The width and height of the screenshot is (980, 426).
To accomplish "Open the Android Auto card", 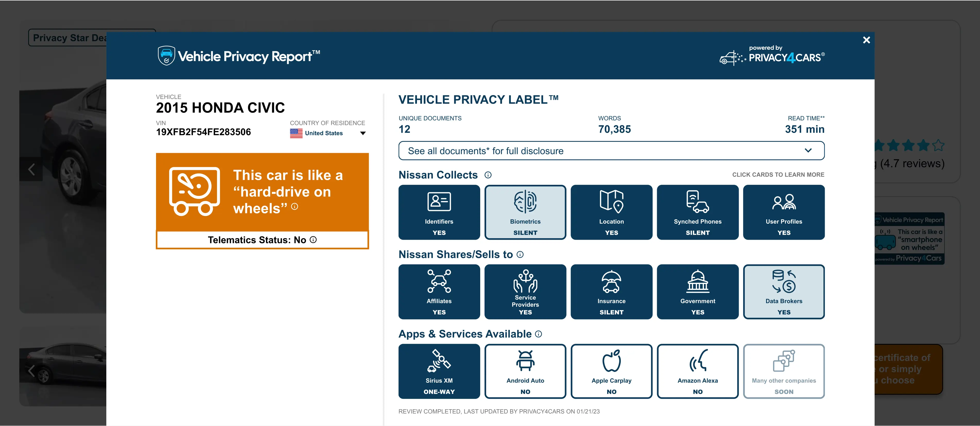I will point(525,371).
